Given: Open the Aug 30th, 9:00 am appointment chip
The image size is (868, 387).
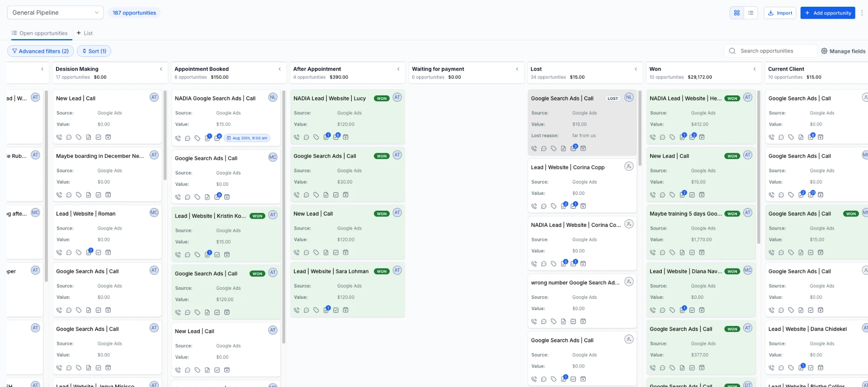Looking at the screenshot, I should coord(247,138).
